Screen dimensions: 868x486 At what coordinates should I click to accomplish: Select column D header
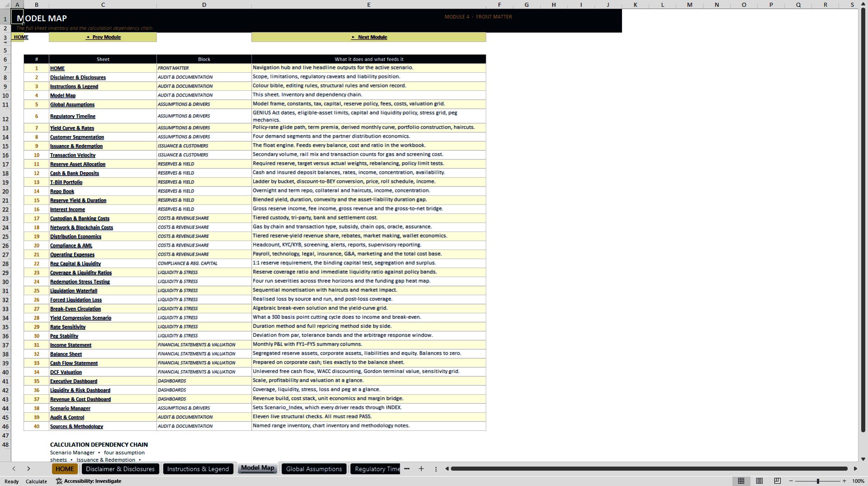[x=204, y=5]
